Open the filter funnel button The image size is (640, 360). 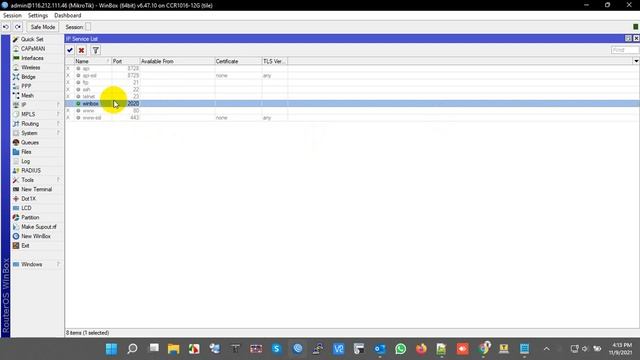pos(96,50)
